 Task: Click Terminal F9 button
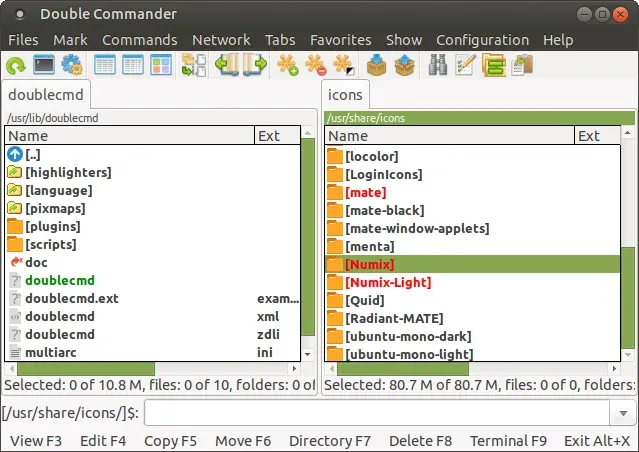[508, 441]
